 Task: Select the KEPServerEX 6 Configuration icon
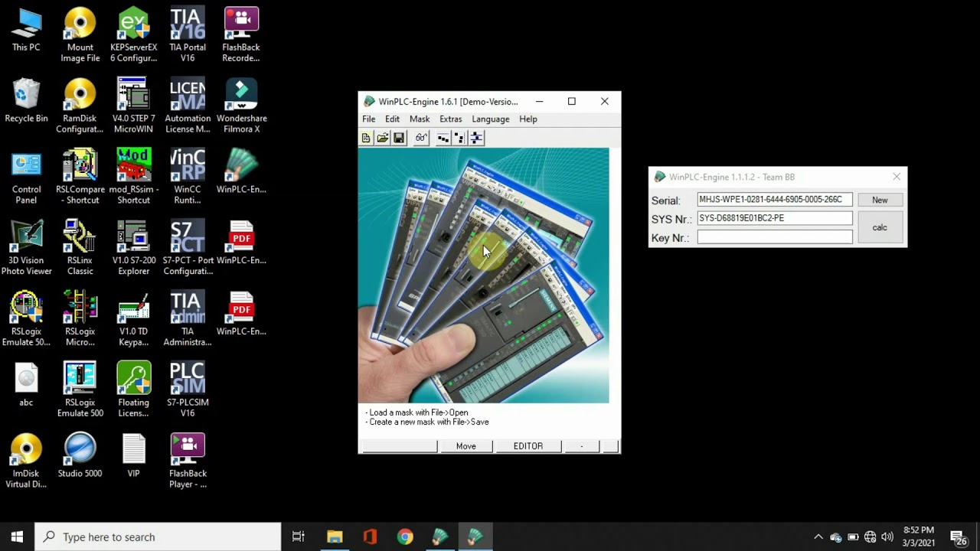(x=133, y=36)
